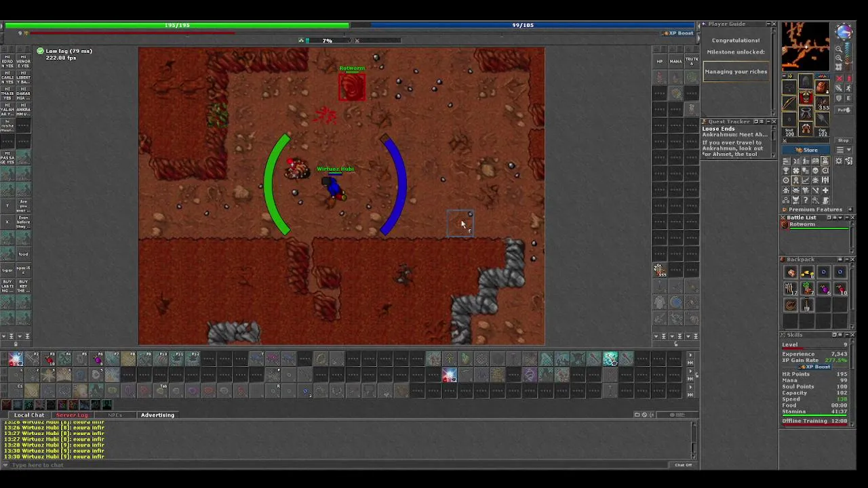This screenshot has height=488, width=868.
Task: Click top action bar row next-page arrow
Action: 690,355
